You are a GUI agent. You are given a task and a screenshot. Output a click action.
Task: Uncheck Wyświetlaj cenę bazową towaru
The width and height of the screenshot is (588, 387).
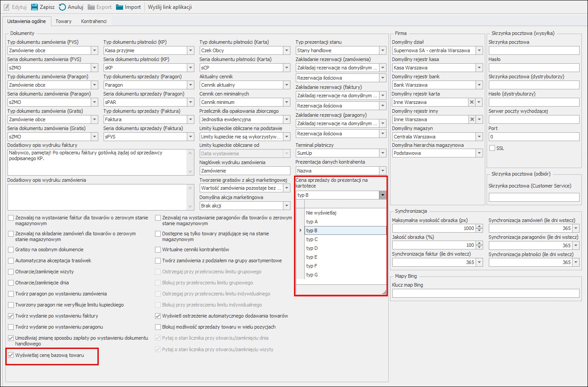(x=11, y=355)
